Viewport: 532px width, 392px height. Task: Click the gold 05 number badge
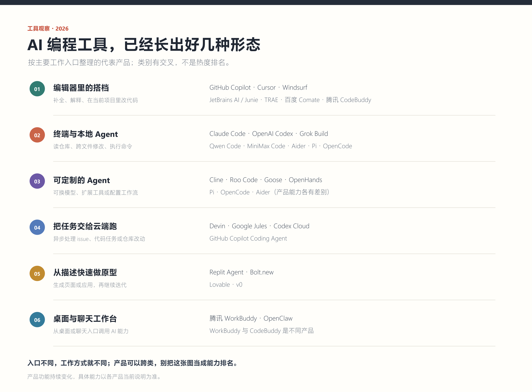pos(37,274)
